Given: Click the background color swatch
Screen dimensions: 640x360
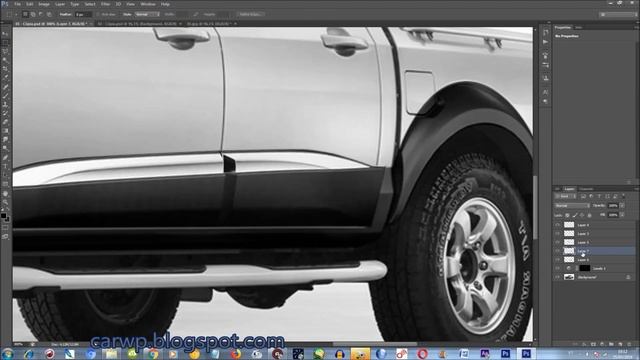Looking at the screenshot, I should (7, 219).
